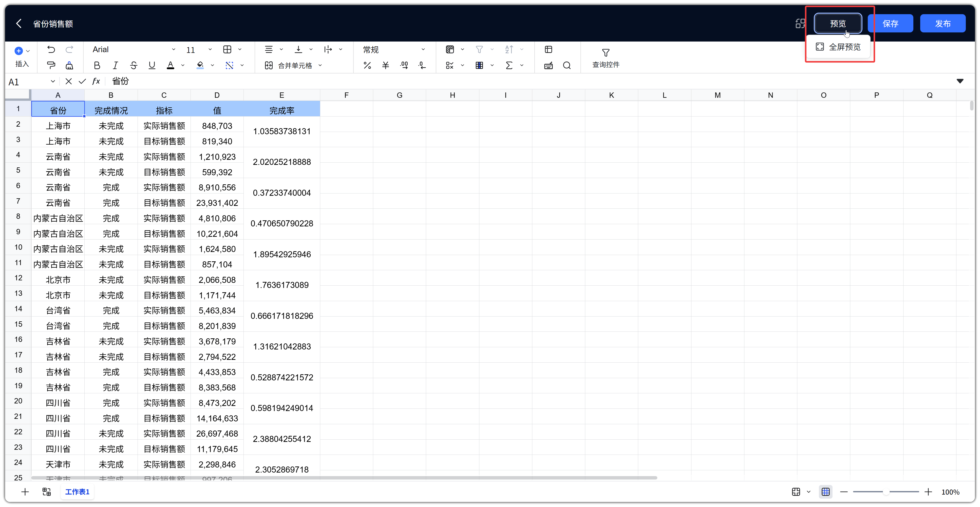Image resolution: width=980 pixels, height=507 pixels.
Task: Expand the merge cells dropdown arrow
Action: tap(320, 65)
